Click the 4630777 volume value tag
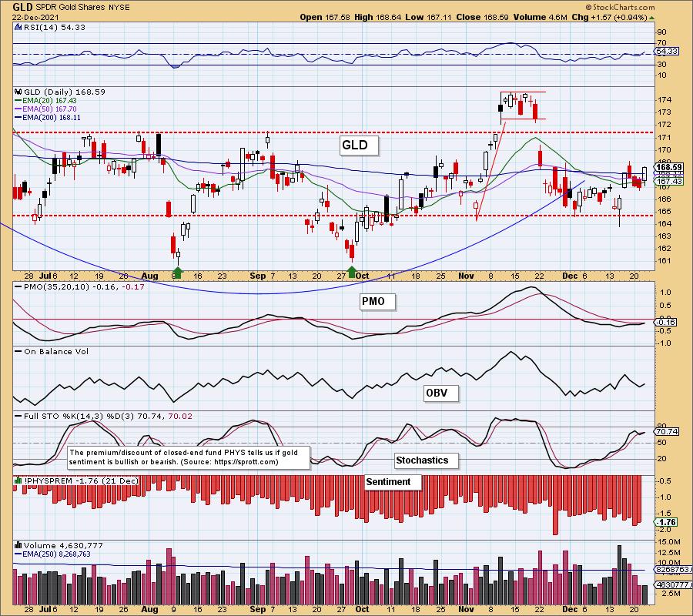The width and height of the screenshot is (693, 616). pyautogui.click(x=672, y=584)
